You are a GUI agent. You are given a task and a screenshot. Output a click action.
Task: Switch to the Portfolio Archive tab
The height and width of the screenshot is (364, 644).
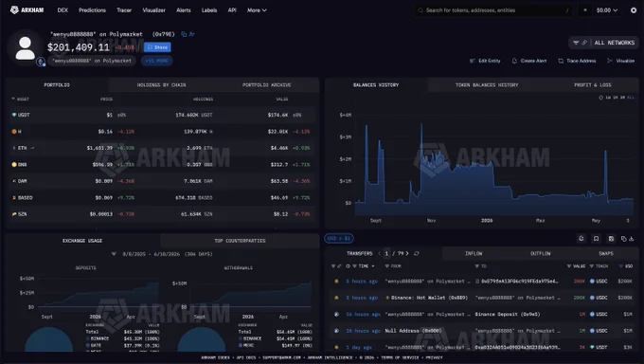266,85
